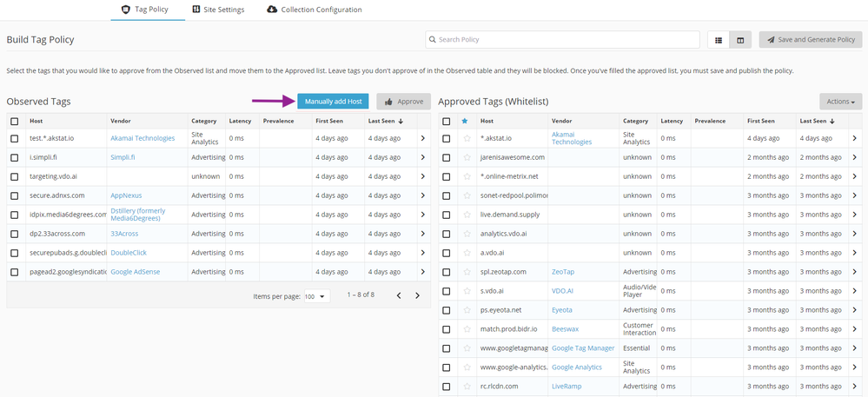Star the analytics.vdo.ai approved tag
This screenshot has height=397, width=868.
pos(467,234)
